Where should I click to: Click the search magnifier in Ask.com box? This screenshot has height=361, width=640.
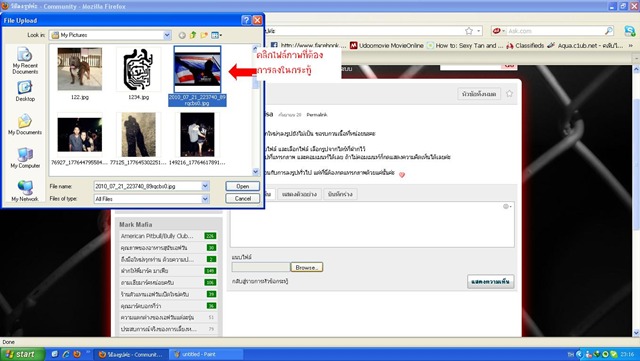click(x=609, y=31)
